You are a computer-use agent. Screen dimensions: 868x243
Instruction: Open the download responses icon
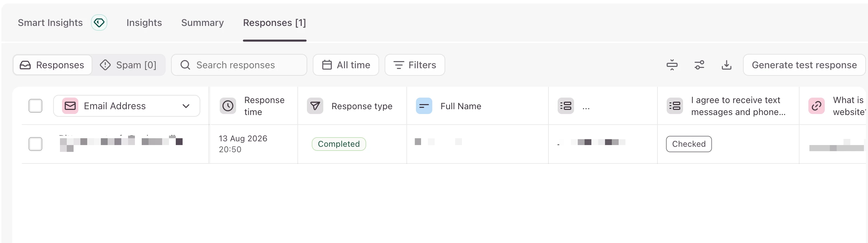point(727,65)
